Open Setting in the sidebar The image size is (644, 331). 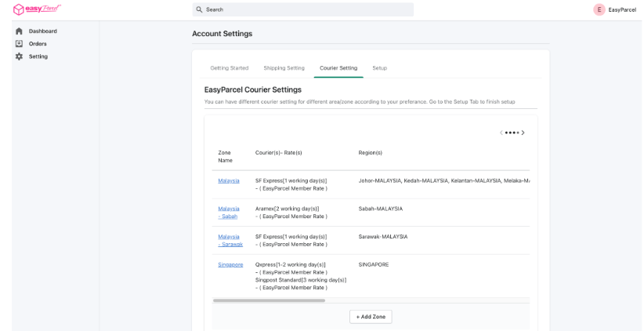pos(38,56)
